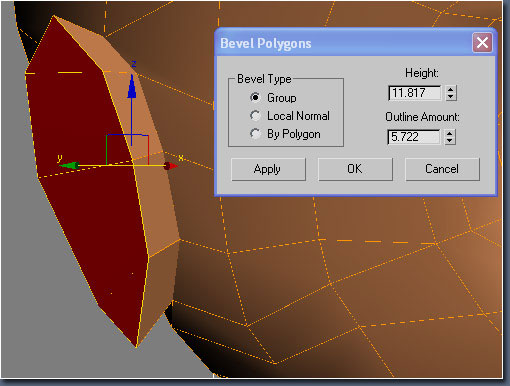Click the Height value input field
Screen dimensions: 510x386
tap(415, 93)
